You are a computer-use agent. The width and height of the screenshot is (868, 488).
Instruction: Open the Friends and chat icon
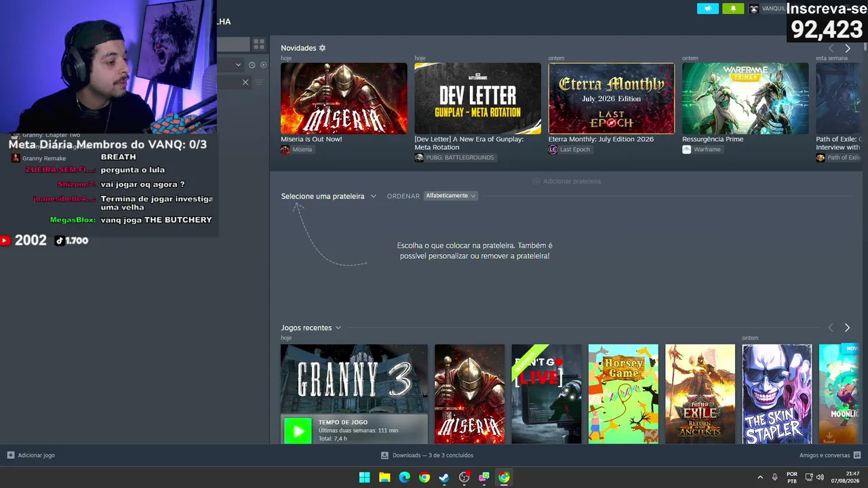857,455
